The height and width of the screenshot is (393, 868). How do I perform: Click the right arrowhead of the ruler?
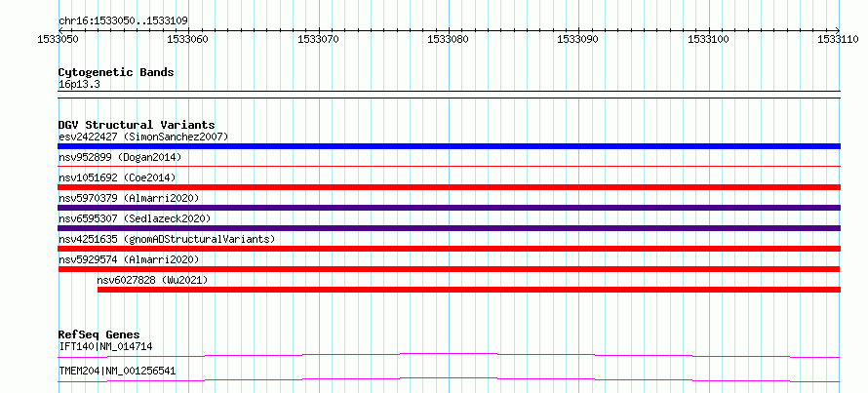838,31
